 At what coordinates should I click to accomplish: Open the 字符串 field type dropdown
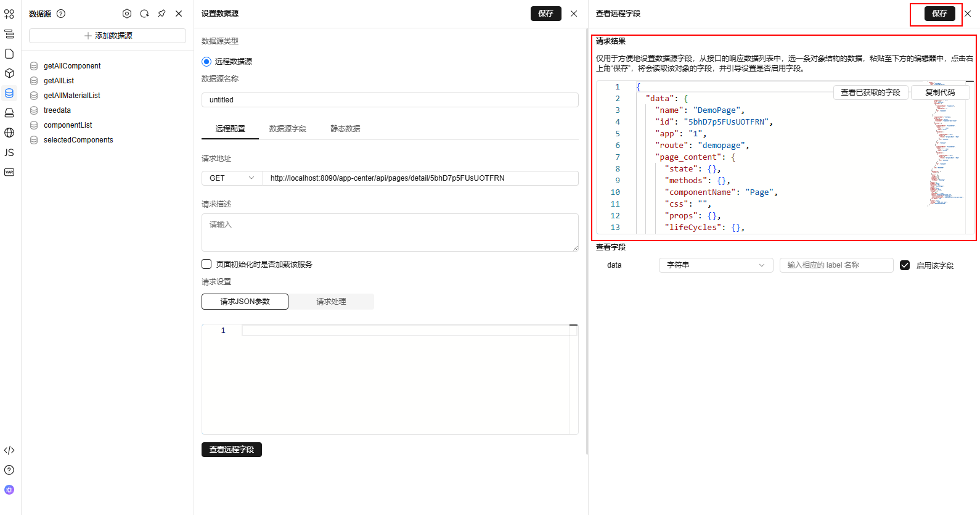(x=716, y=265)
